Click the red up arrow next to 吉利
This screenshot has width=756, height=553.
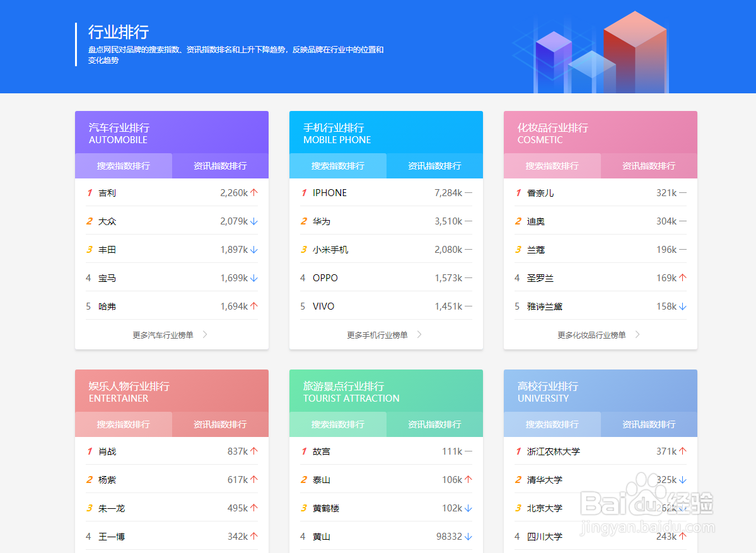coord(255,192)
